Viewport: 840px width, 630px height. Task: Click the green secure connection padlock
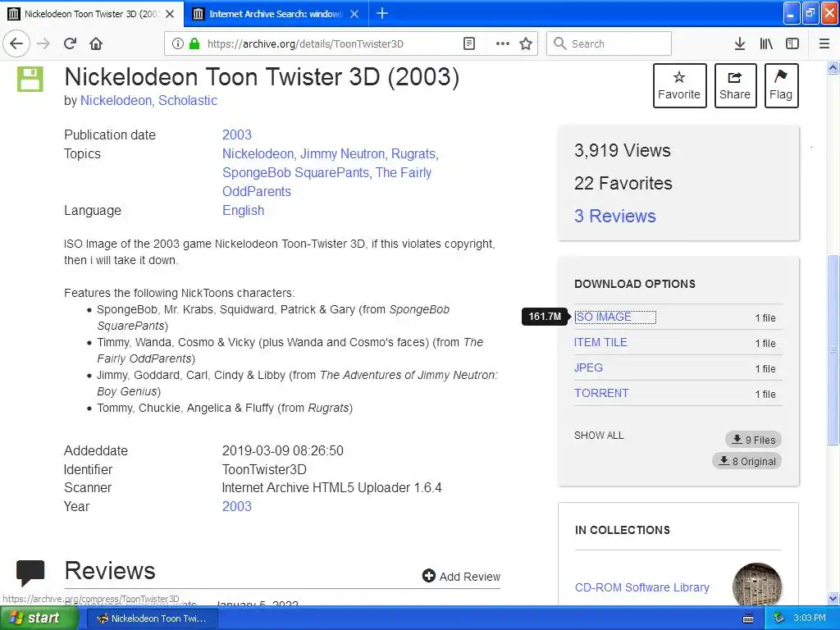coord(194,43)
